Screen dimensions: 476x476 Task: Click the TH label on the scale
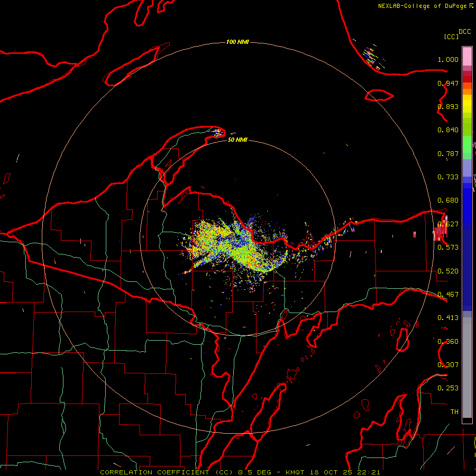pyautogui.click(x=454, y=411)
